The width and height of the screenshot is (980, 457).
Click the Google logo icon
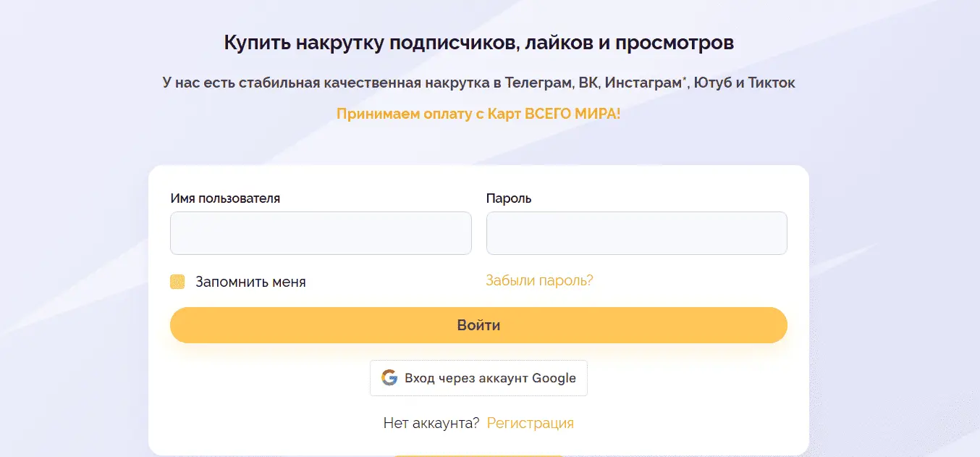389,378
